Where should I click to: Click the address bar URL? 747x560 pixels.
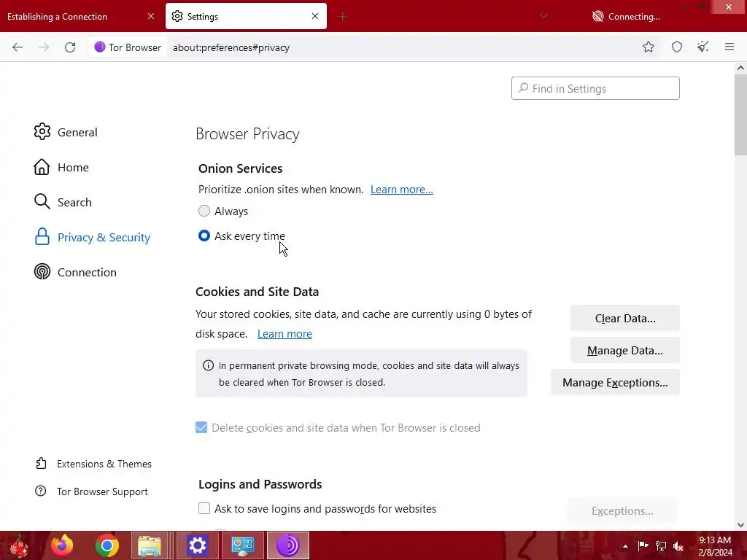(x=231, y=47)
